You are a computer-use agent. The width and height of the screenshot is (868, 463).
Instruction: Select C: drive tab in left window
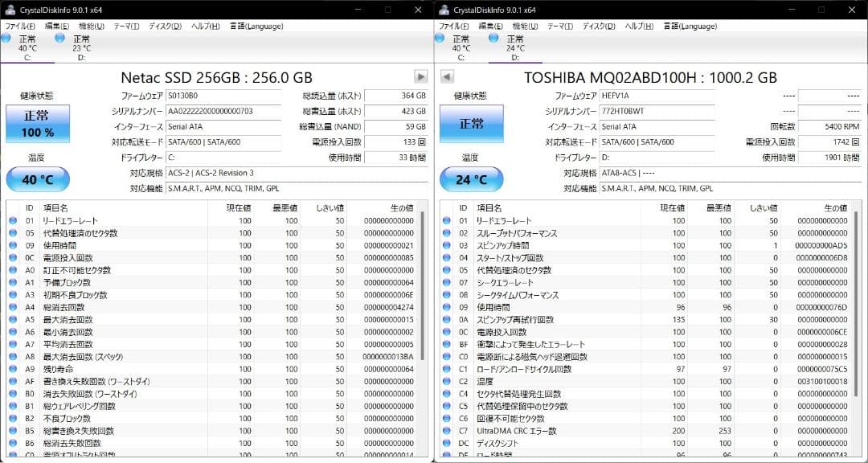(27, 47)
